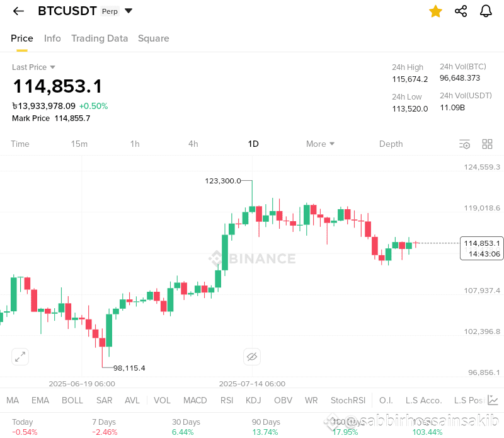Open price alerts bell icon
The height and width of the screenshot is (438, 504).
(486, 11)
